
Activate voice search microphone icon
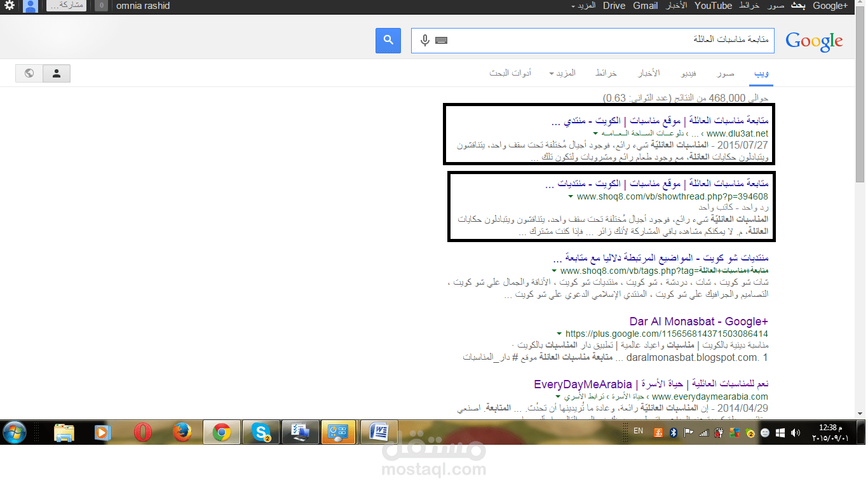[425, 40]
